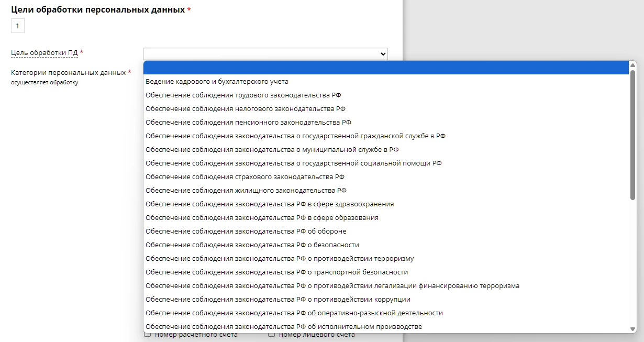The image size is (644, 342).
Task: Pick the option в сфере образования
Action: pos(262,218)
